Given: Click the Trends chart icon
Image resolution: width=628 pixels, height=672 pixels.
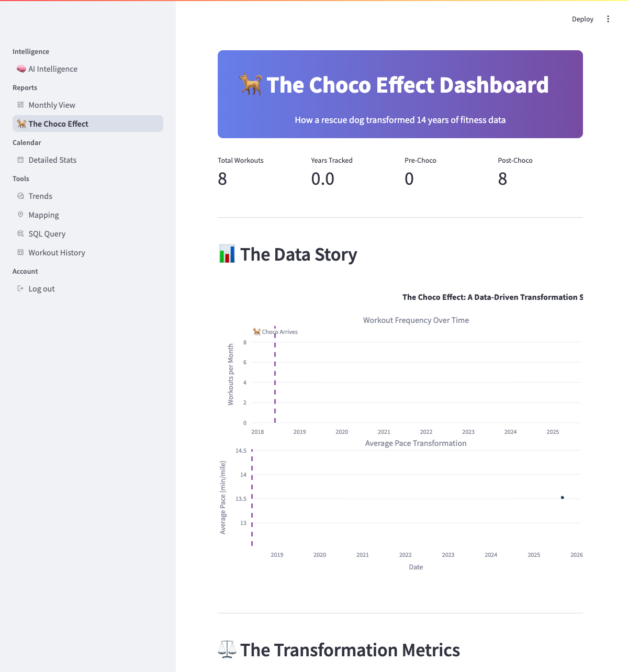Looking at the screenshot, I should tap(20, 196).
